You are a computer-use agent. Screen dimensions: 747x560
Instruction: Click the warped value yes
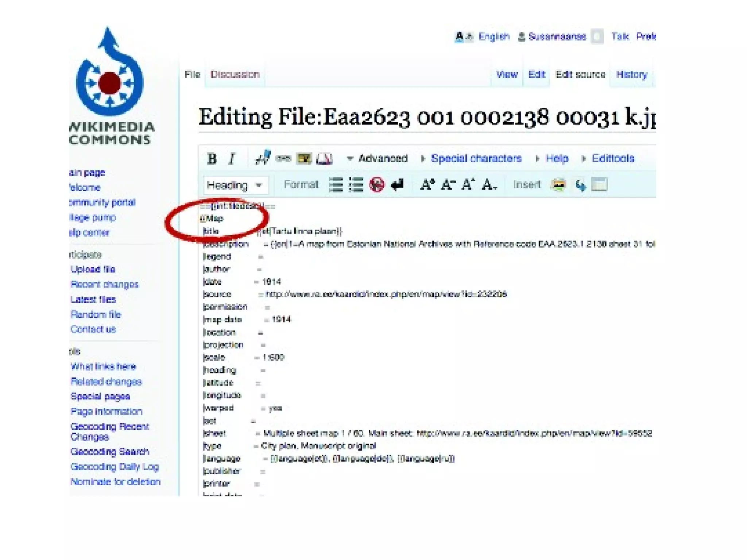tap(275, 408)
